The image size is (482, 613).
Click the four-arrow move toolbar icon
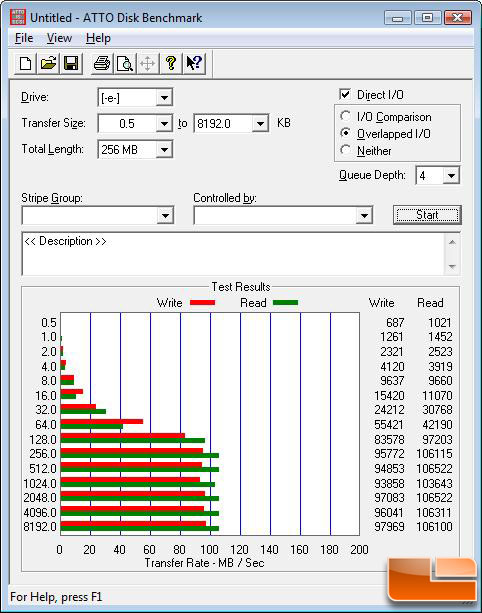147,63
